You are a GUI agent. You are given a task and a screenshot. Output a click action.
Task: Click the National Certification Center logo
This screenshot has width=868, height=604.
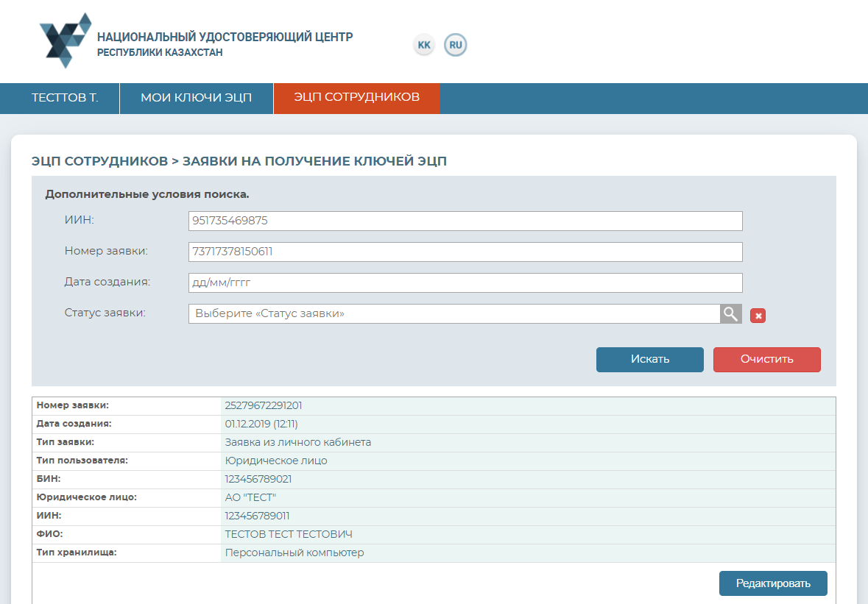pyautogui.click(x=65, y=40)
